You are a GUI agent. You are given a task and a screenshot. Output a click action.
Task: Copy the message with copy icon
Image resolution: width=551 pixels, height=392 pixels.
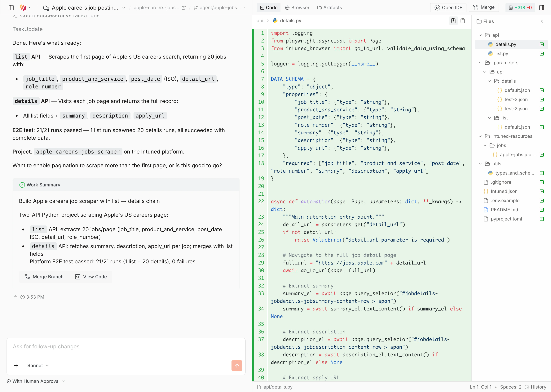coord(15,297)
